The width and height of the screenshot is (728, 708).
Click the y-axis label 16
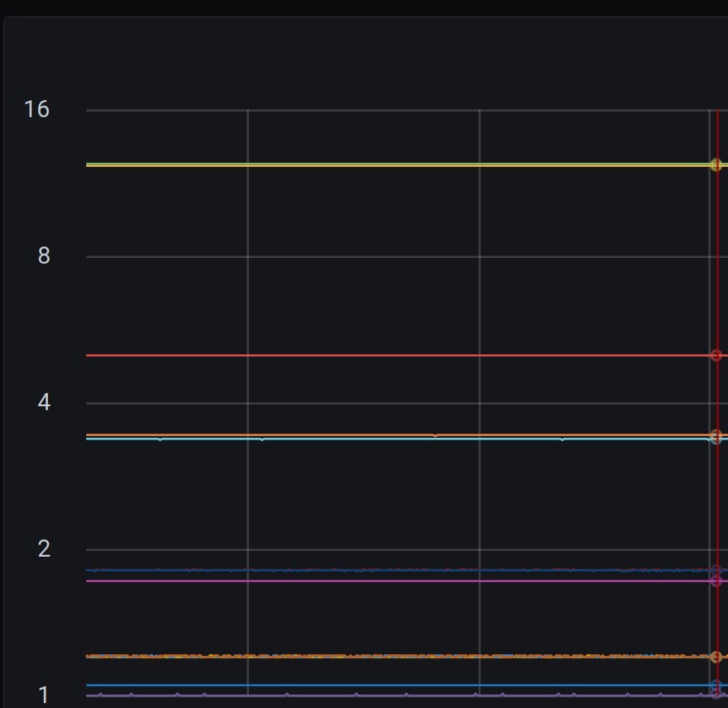click(x=37, y=110)
